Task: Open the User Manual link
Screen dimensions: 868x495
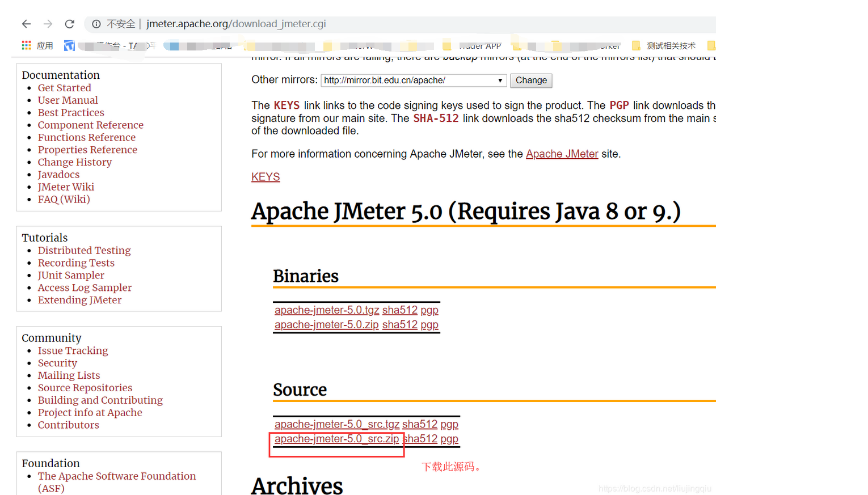Action: [x=68, y=100]
